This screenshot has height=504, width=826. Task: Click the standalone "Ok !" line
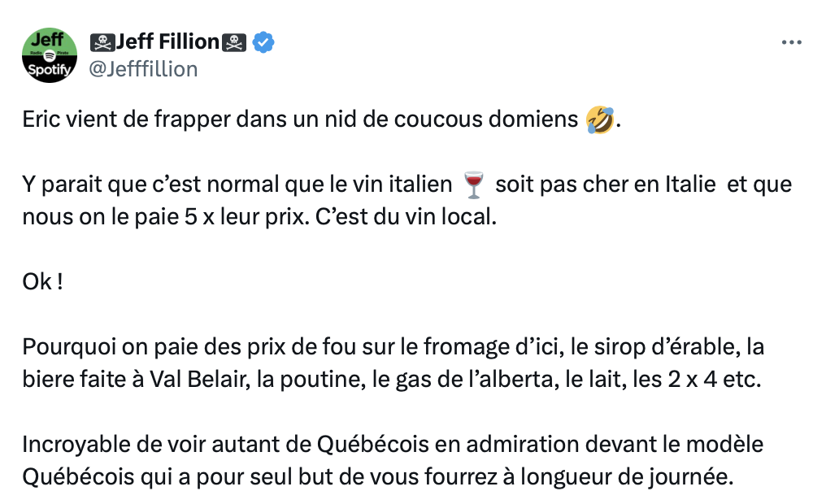(43, 283)
